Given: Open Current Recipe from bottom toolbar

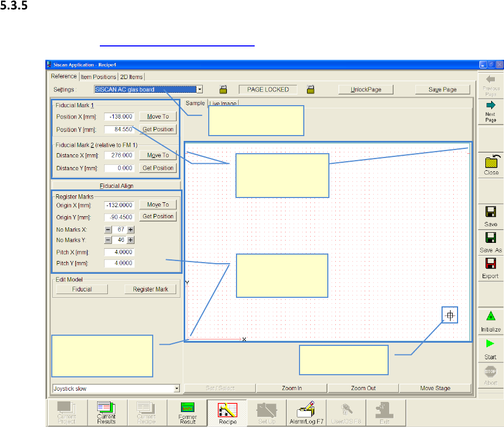Looking at the screenshot, I should 146,413.
